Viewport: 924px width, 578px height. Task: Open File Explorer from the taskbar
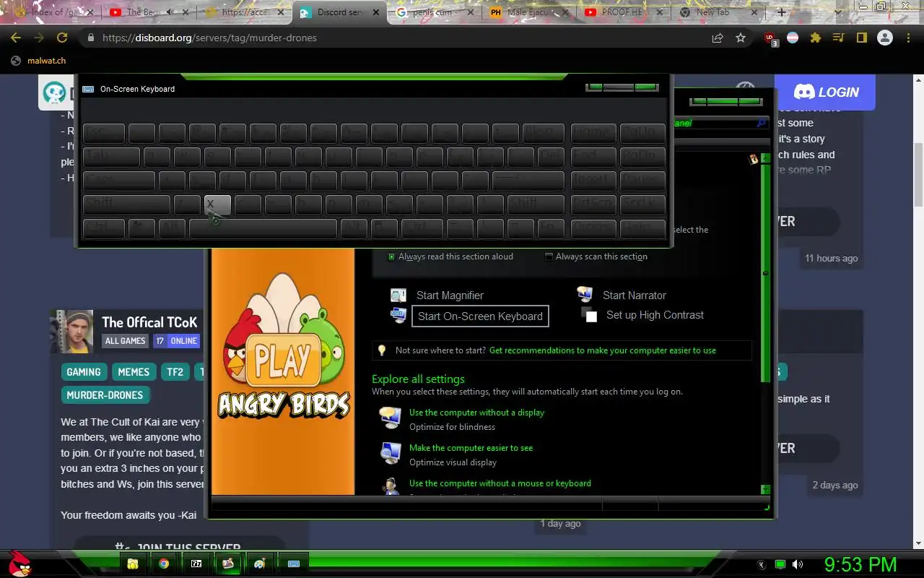(133, 564)
